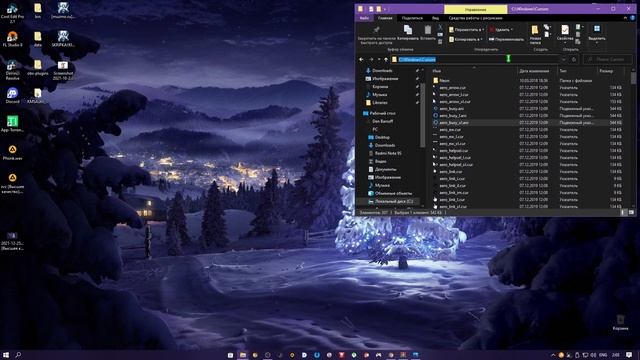The height and width of the screenshot is (360, 640).
Task: Switch to large icons view status icon
Action: coord(631,213)
